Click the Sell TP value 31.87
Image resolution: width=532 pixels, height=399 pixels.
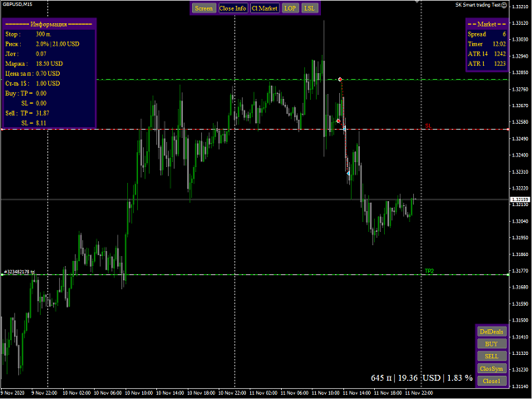pyautogui.click(x=42, y=113)
